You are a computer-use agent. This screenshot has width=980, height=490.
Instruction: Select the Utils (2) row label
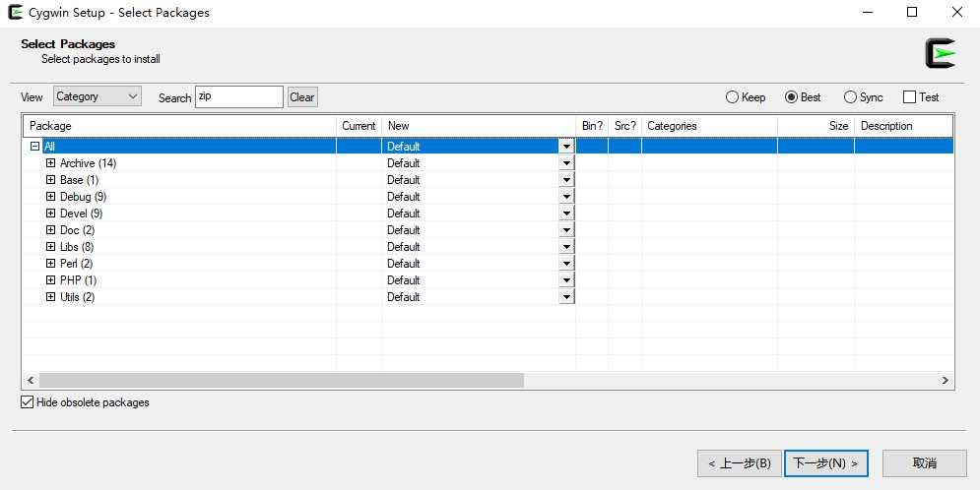pyautogui.click(x=78, y=297)
